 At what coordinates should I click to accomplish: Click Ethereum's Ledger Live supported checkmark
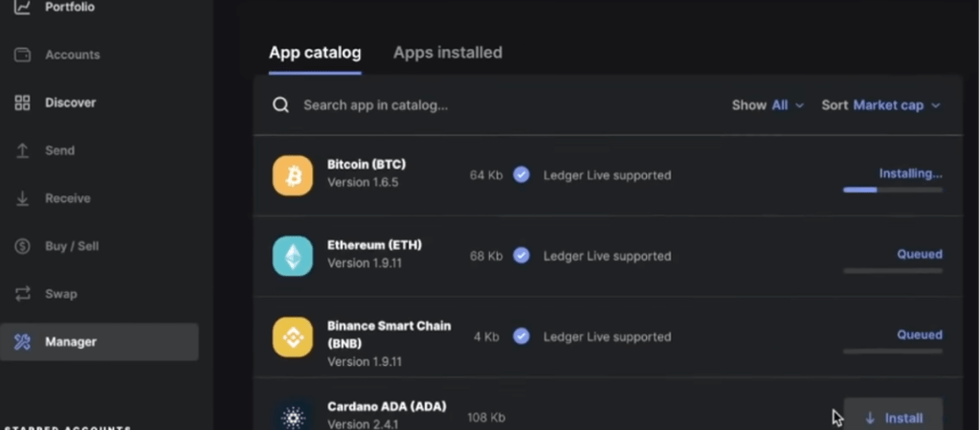521,256
